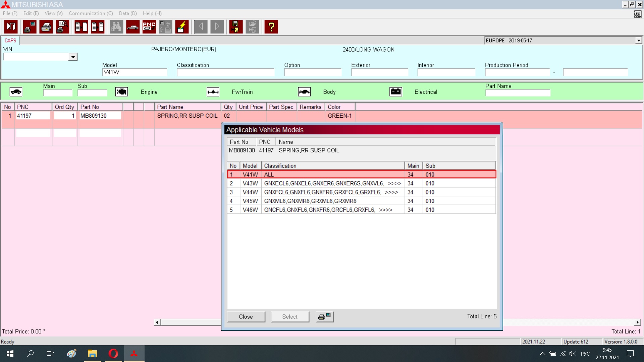Click the Part Name search input field
The width and height of the screenshot is (644, 362).
pos(518,93)
